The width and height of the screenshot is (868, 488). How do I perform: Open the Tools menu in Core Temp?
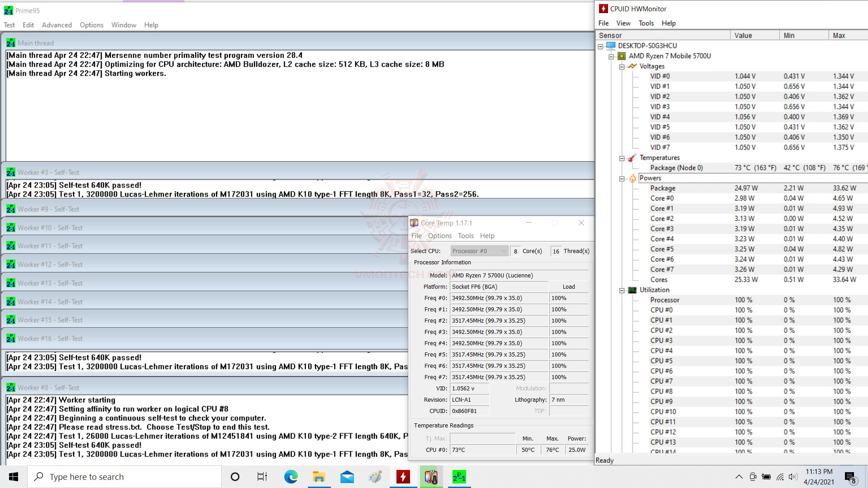pyautogui.click(x=466, y=235)
